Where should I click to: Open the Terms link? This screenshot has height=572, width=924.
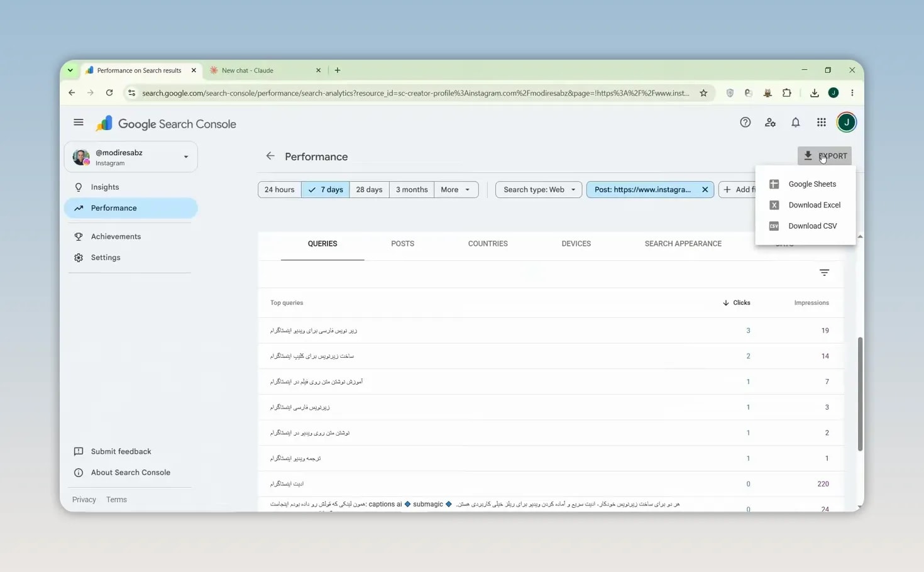coord(116,500)
